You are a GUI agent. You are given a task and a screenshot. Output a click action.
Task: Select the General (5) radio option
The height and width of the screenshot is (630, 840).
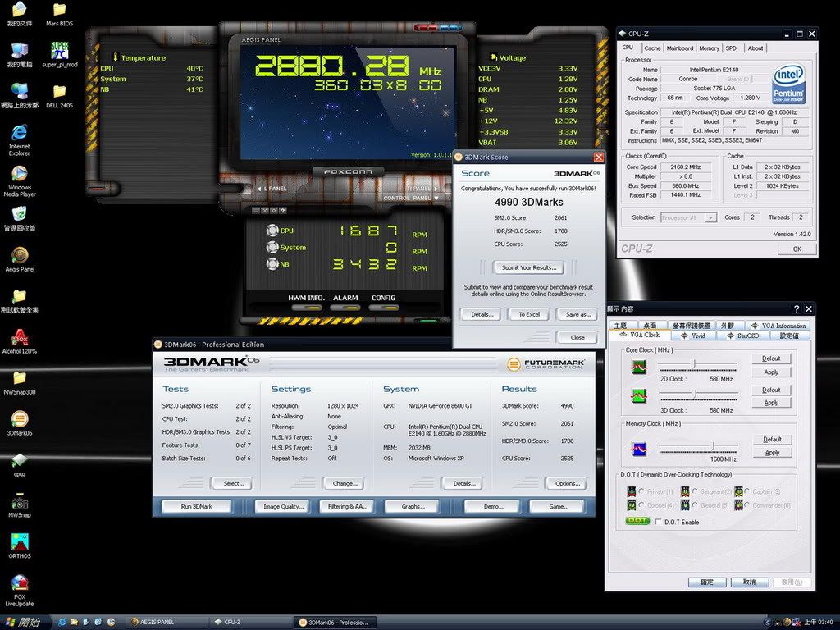695,505
